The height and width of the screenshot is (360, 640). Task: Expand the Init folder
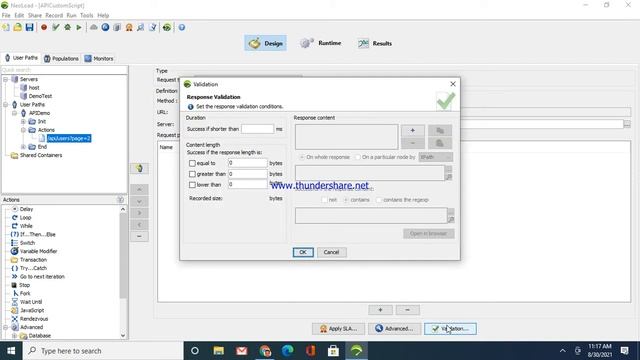tap(23, 122)
